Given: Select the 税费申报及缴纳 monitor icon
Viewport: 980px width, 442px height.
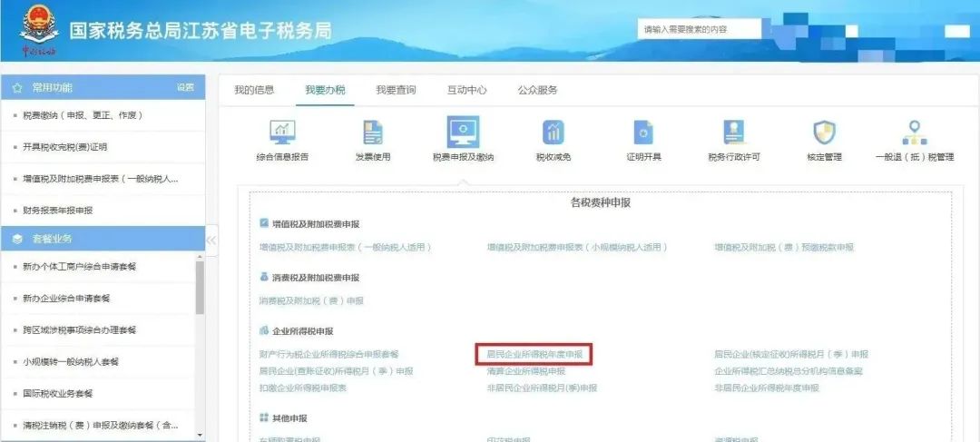Looking at the screenshot, I should click(x=463, y=132).
